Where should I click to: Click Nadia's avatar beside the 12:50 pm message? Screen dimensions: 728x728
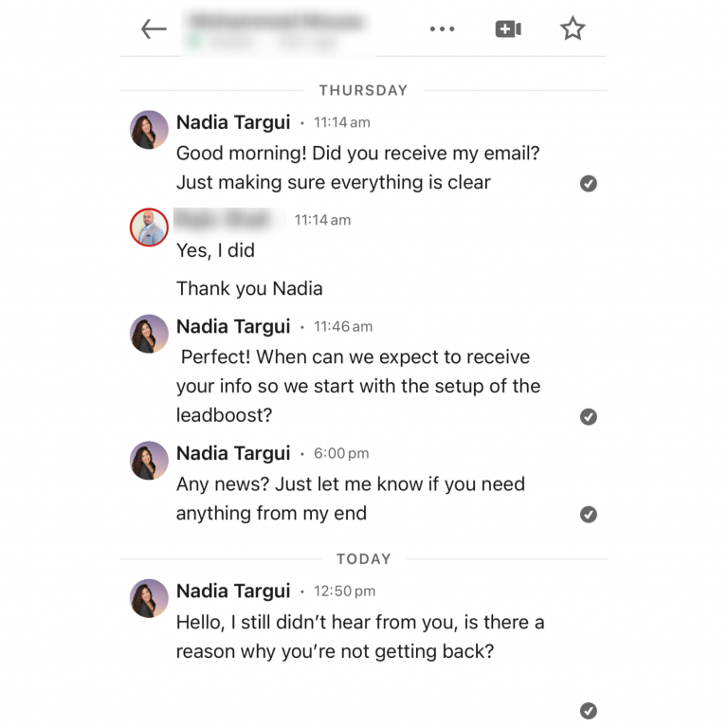149,598
